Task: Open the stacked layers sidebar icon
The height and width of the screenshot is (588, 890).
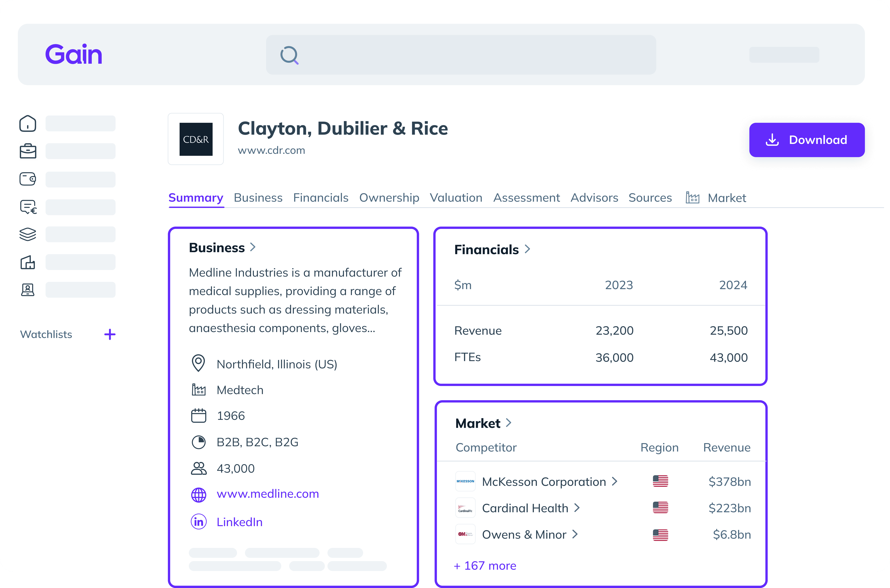Action: pos(28,234)
